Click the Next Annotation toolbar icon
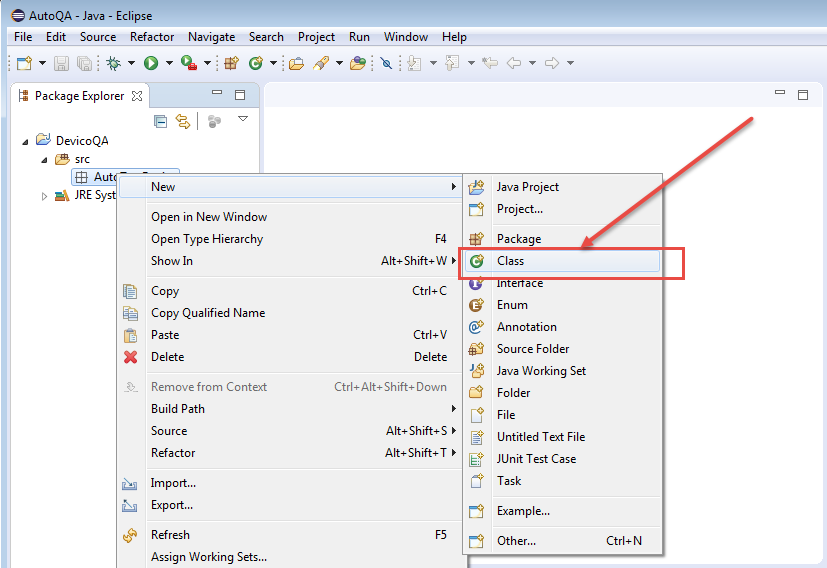The image size is (827, 568). 415,63
